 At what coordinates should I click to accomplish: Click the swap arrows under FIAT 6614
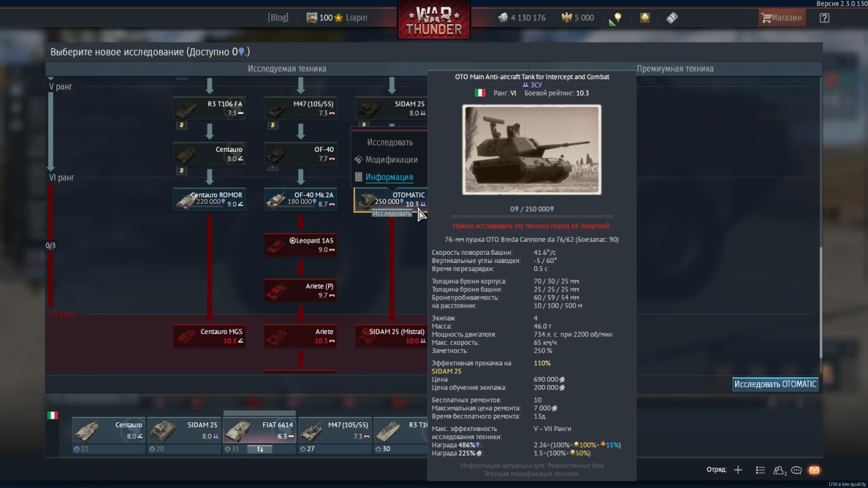tap(259, 449)
